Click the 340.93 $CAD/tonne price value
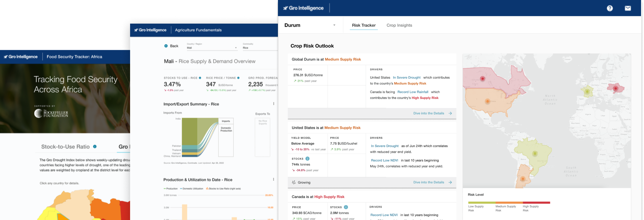 coord(307,213)
